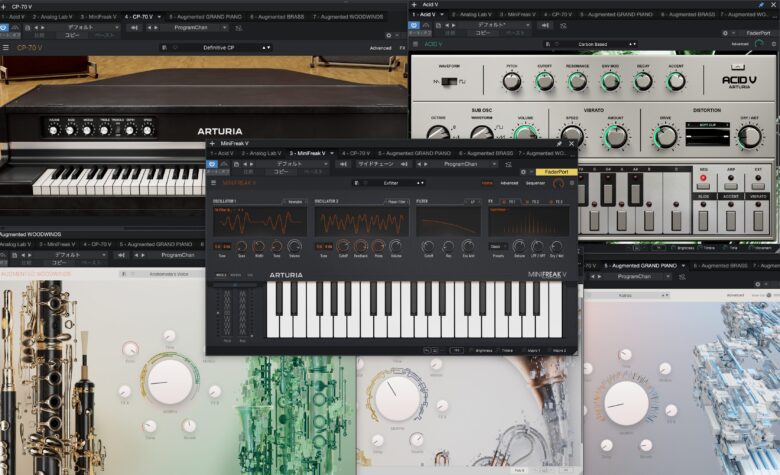Click the MiniFreak V filter Cutoff knob
780x475 pixels.
428,246
